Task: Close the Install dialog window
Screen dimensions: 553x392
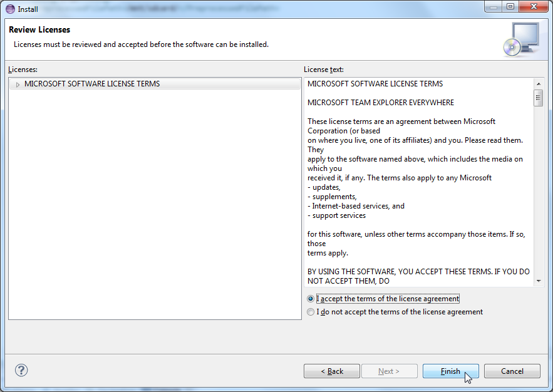Action: click(533, 7)
